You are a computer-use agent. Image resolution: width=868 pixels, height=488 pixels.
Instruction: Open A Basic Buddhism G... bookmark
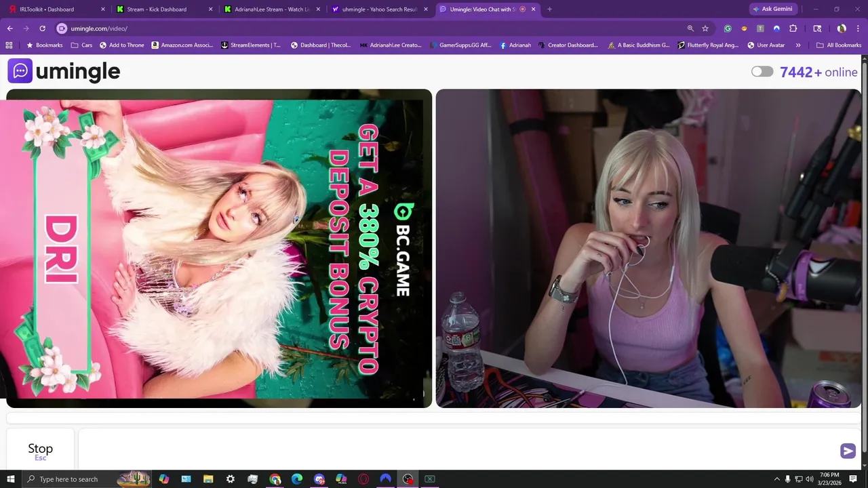639,45
